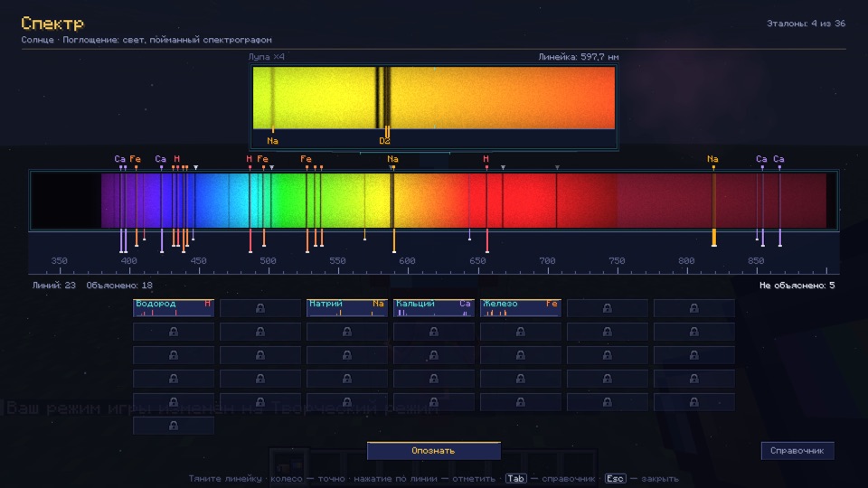This screenshot has height=488, width=868.
Task: Click the 600 wavelength axis label
Action: (407, 260)
